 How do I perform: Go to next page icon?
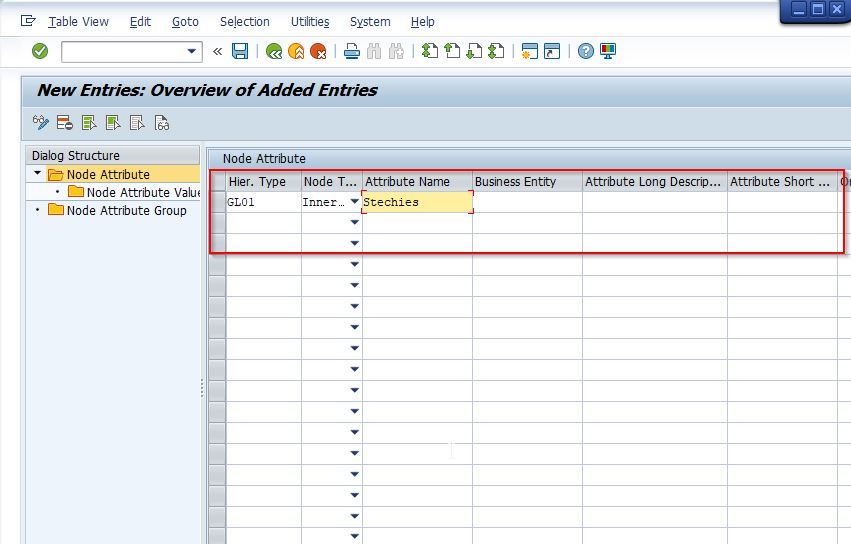pyautogui.click(x=474, y=52)
